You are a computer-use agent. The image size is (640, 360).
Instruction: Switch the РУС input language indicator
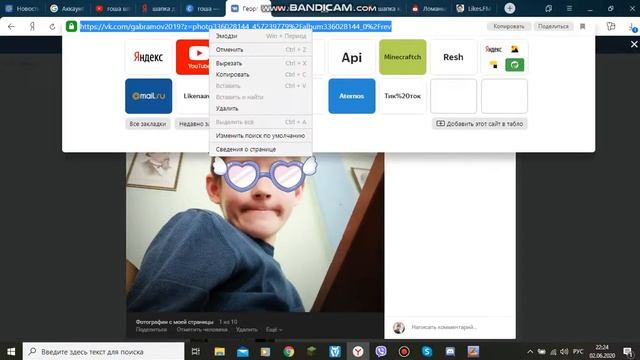578,351
